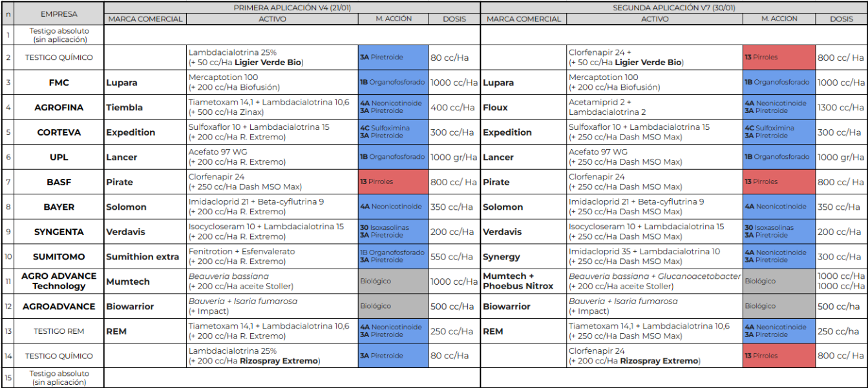The width and height of the screenshot is (868, 388).
Task: Select TESTIGO QUÍMICO in row 14
Action: point(59,356)
